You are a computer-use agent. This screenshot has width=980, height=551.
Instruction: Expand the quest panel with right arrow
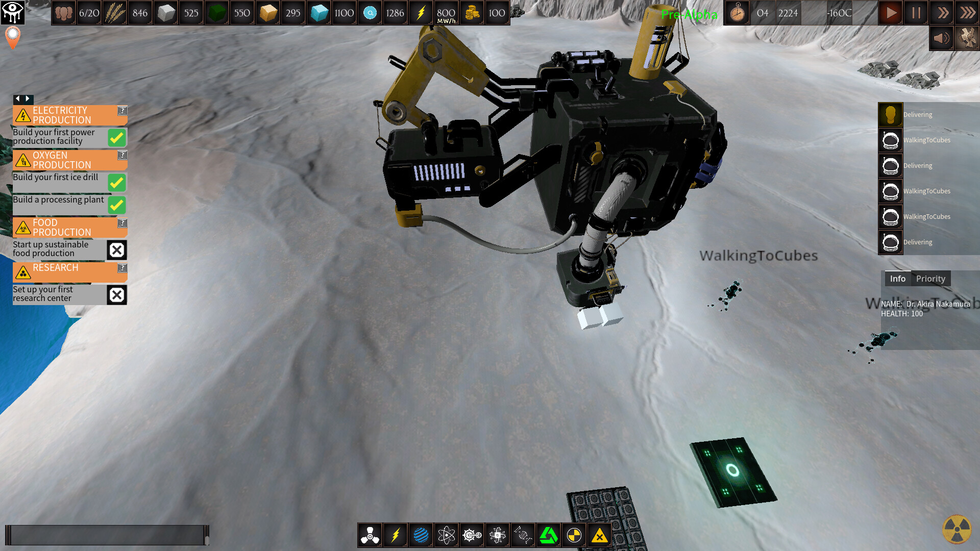pos(26,99)
